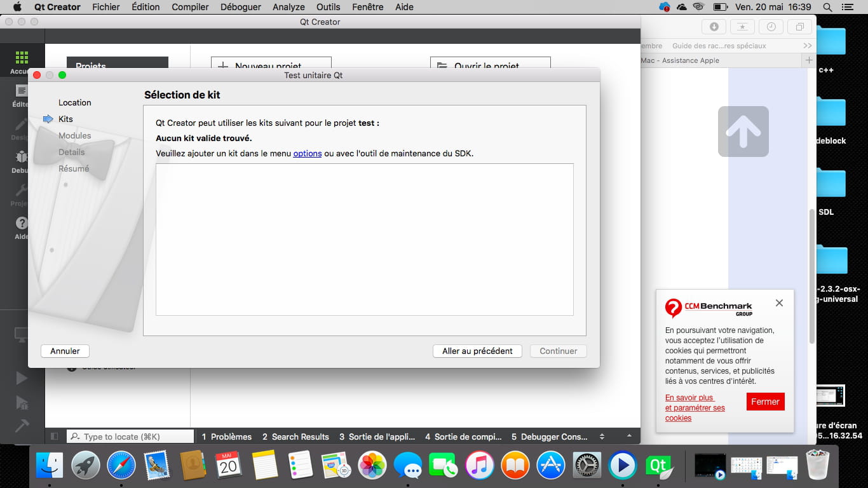Screen dimensions: 868x488
Task: Click the Run play button in Qt Creator sidebar
Action: tap(22, 378)
